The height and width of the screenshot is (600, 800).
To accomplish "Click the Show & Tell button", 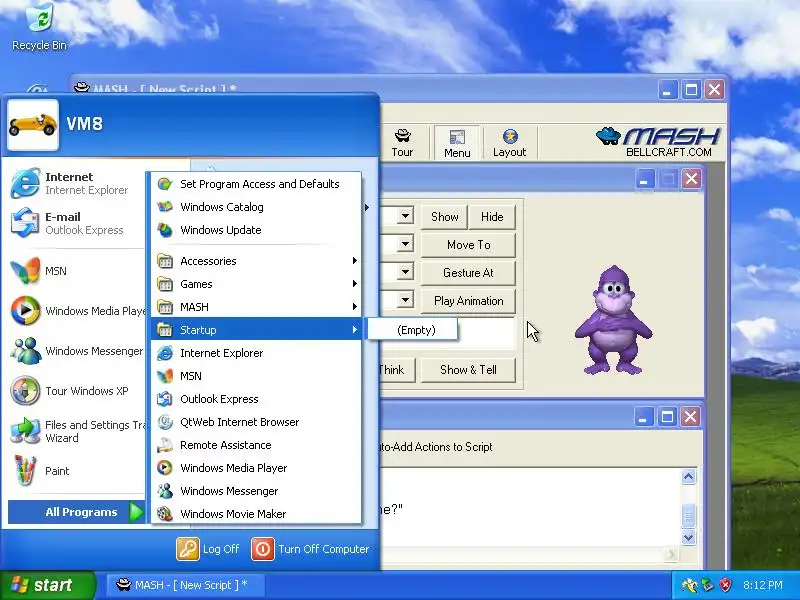I will coord(468,370).
